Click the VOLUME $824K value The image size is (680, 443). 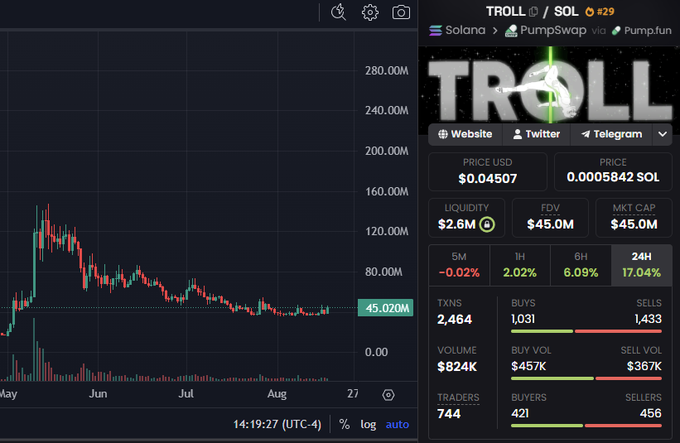pyautogui.click(x=457, y=367)
